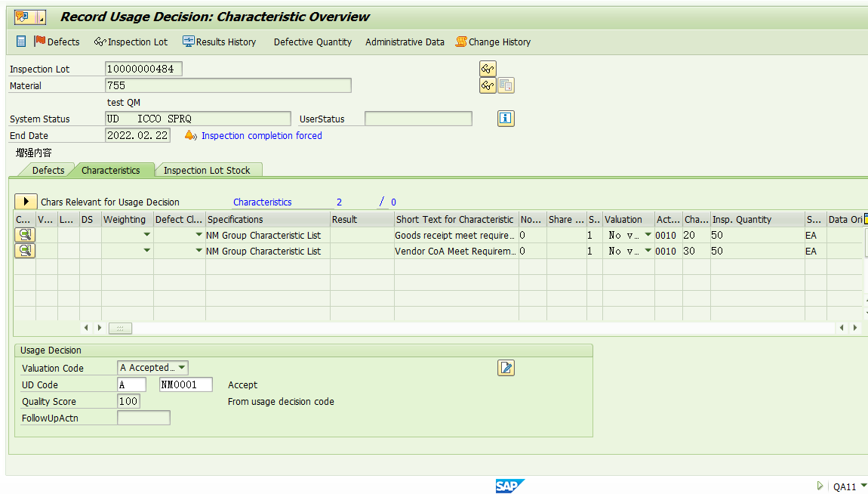Toggle Chars Relevant for Usage Decision arrow button

(x=26, y=202)
